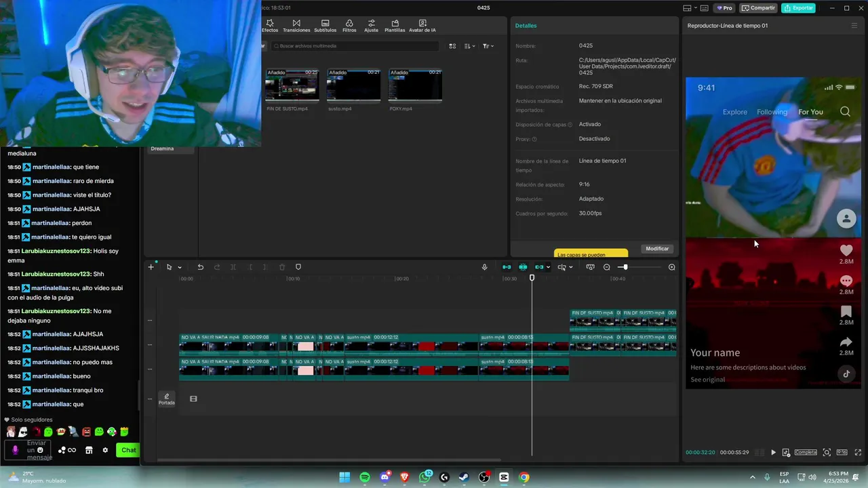The image size is (868, 488).
Task: Split the clip at the playhead
Action: (x=233, y=267)
